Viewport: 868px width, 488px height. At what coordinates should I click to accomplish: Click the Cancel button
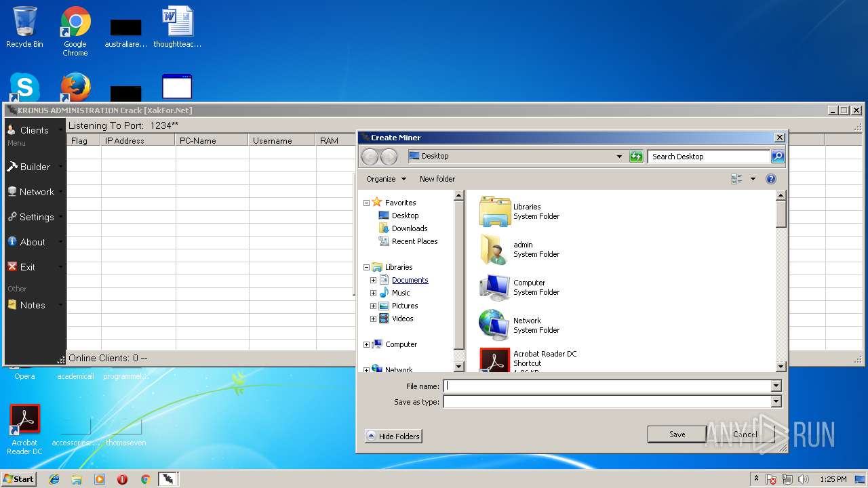coord(745,434)
